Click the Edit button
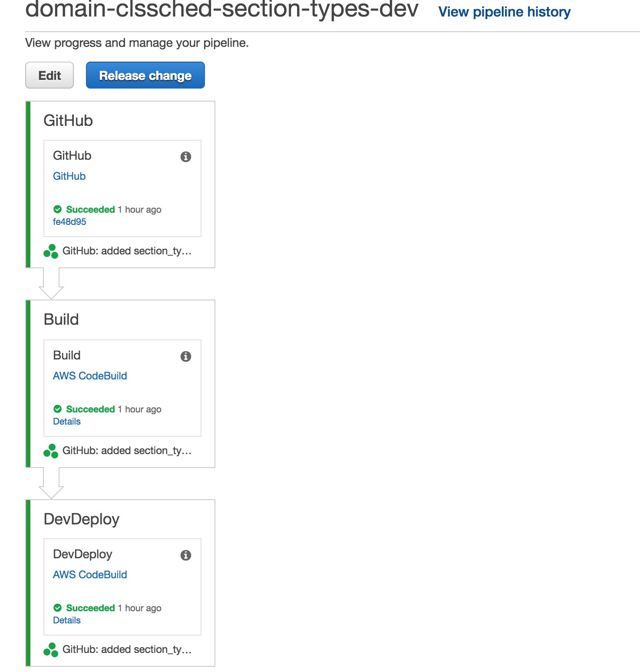 pos(49,75)
